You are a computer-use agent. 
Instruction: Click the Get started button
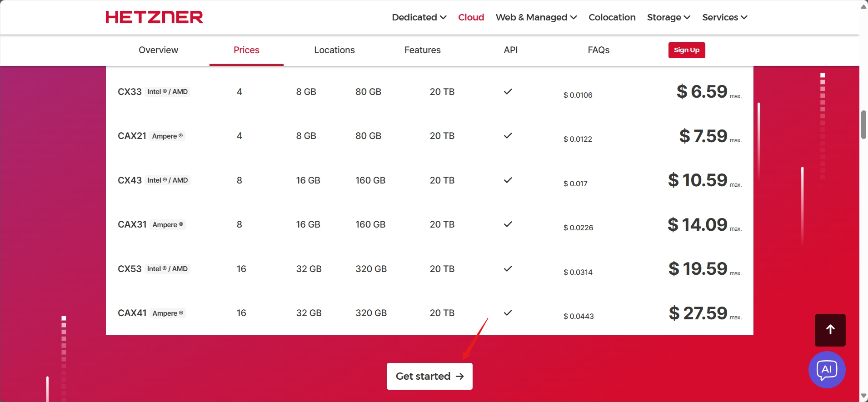pyautogui.click(x=429, y=376)
